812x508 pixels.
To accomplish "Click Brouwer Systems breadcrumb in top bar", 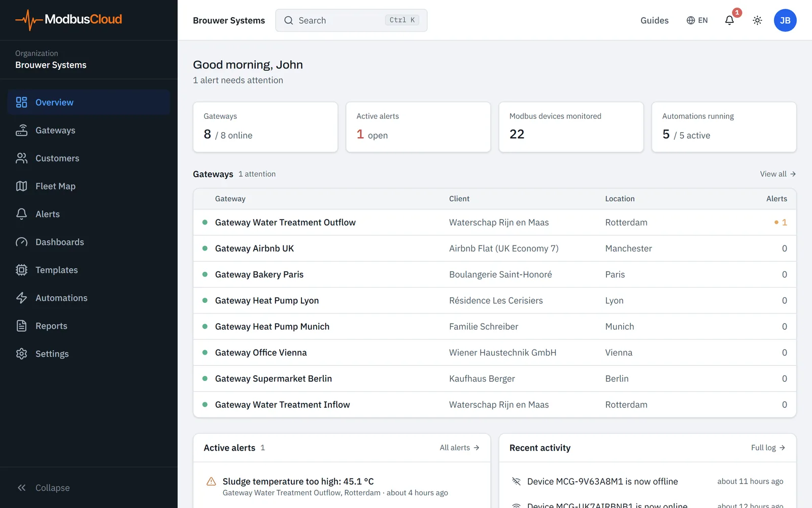I will coord(229,20).
